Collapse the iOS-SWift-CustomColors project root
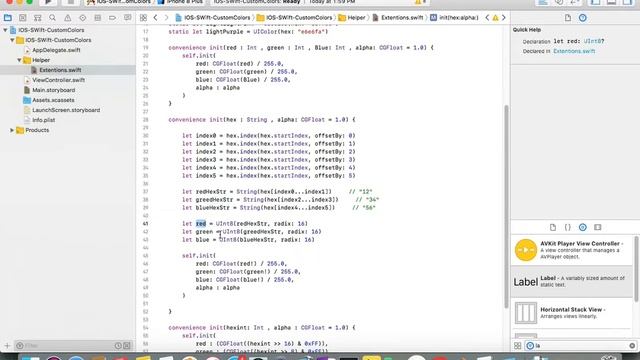Viewport: 640px width, 360px height. 5,30
